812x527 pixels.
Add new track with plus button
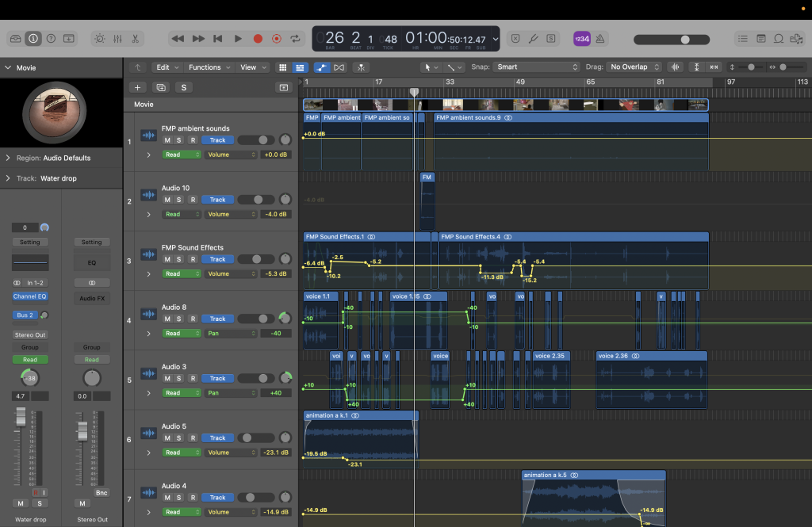coord(137,87)
